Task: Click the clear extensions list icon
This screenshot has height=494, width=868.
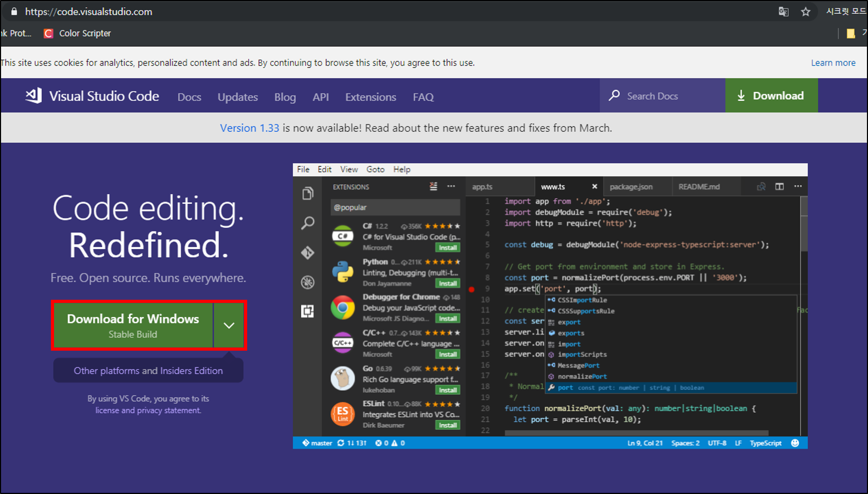Action: coord(433,186)
